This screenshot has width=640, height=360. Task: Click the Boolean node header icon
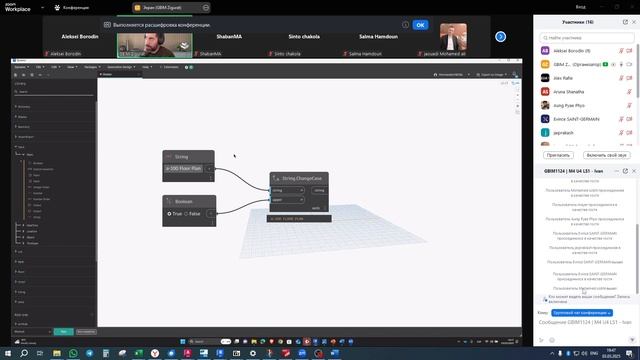coord(169,202)
